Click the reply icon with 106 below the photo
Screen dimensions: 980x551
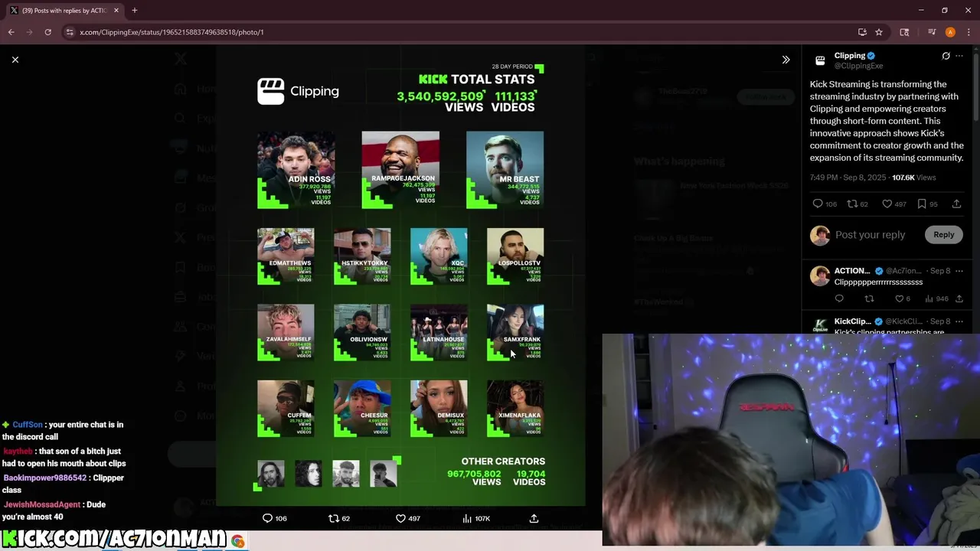click(267, 518)
